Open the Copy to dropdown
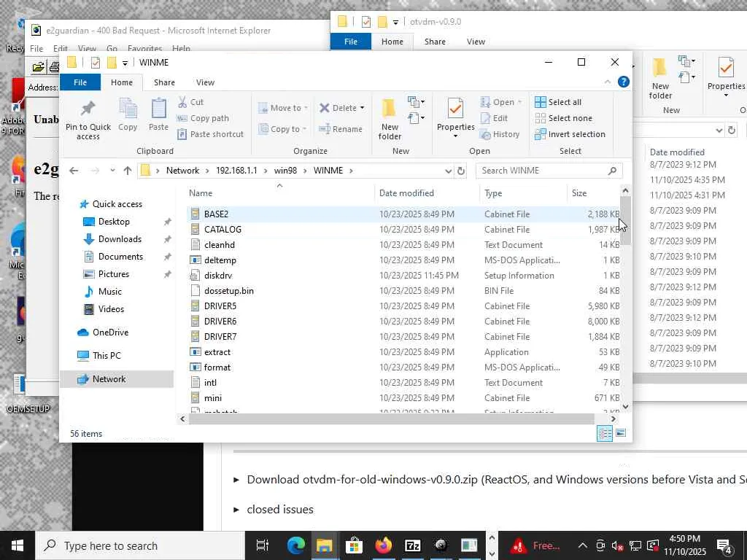Viewport: 747px width, 560px height. [x=283, y=129]
